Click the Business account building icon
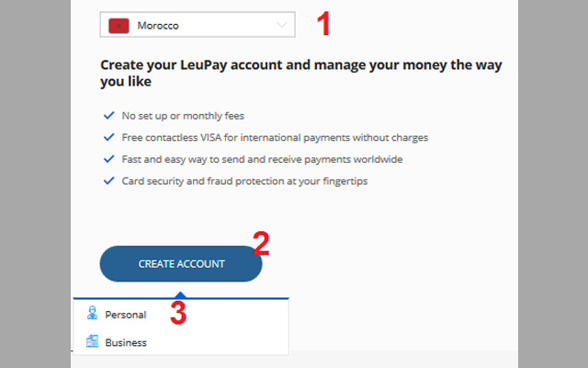 click(92, 341)
